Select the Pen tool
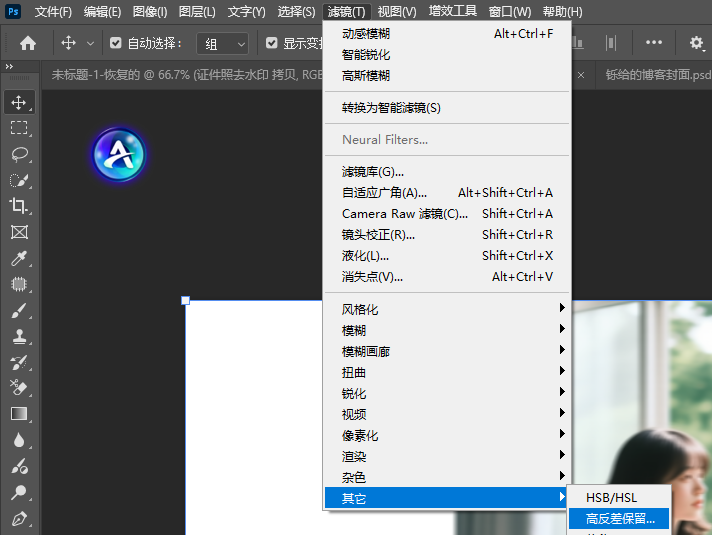Viewport: 712px width, 535px height. (19, 519)
